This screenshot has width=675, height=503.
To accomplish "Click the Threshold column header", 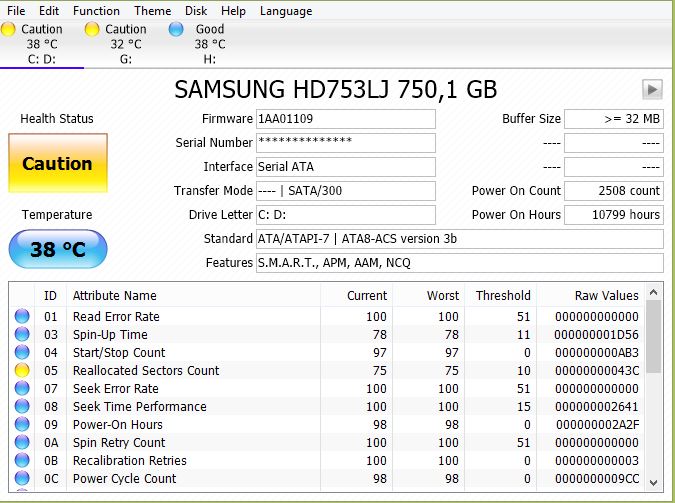I will coord(501,296).
